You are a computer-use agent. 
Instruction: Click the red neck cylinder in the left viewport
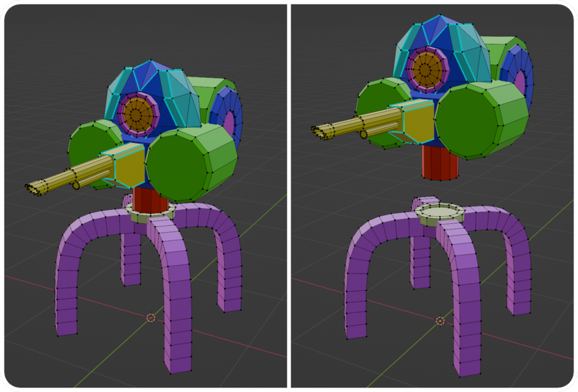click(x=151, y=199)
